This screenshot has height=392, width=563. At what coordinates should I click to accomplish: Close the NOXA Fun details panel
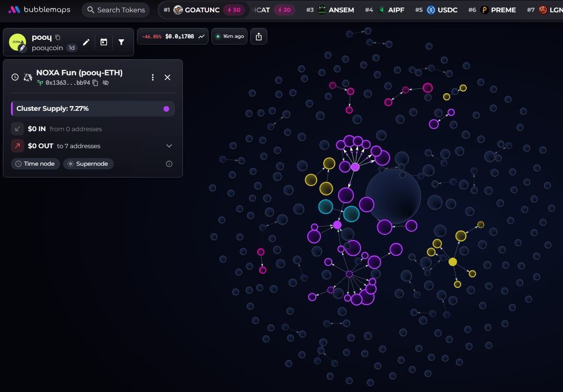[x=167, y=78]
